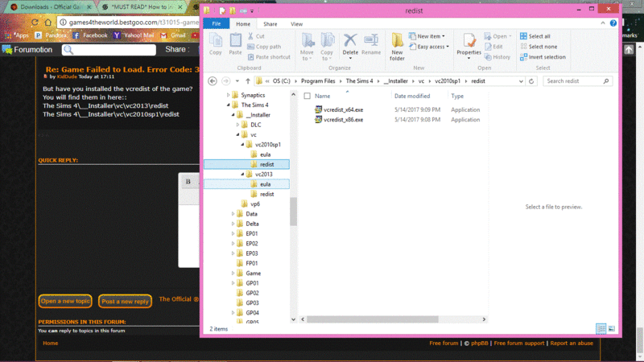
Task: Open the address bar history dropdown
Action: [x=521, y=81]
